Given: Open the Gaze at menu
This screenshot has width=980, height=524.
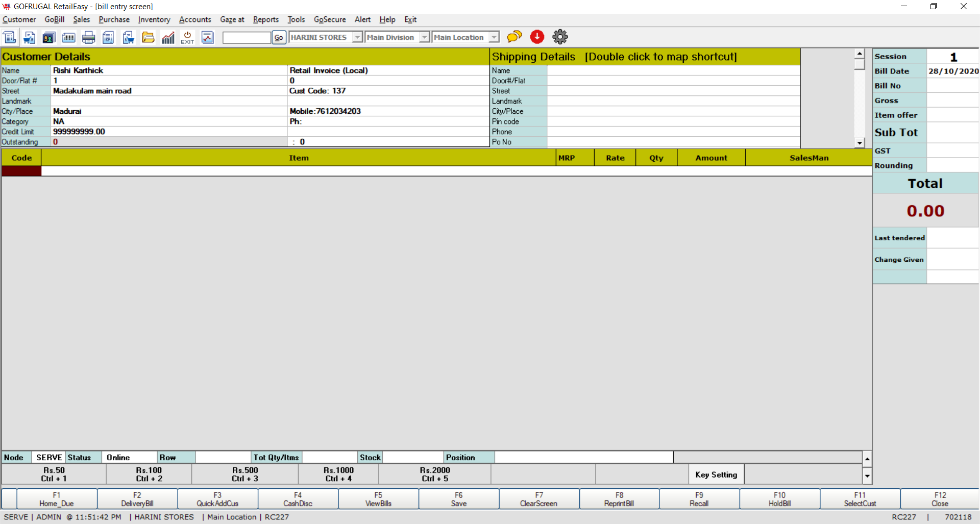Looking at the screenshot, I should pos(232,19).
